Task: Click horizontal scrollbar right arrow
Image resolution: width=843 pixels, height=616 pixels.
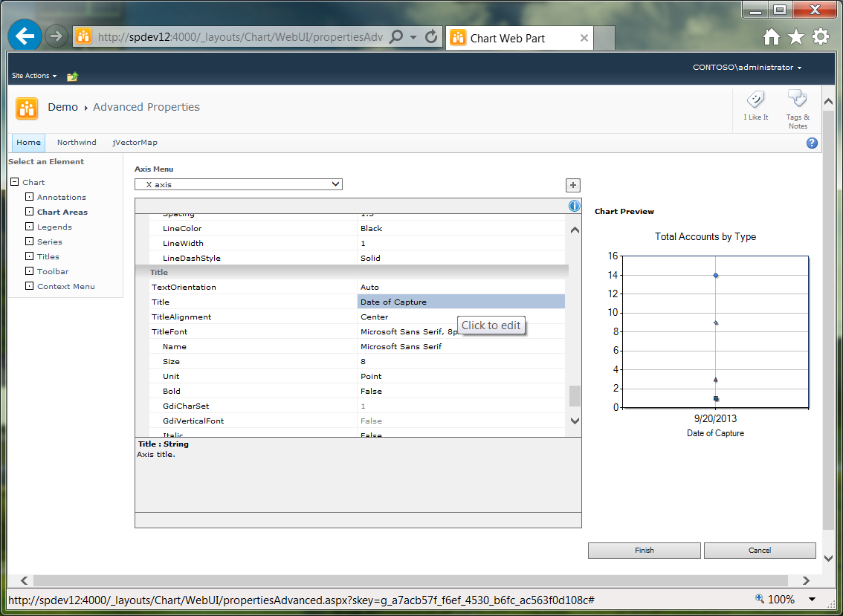Action: [x=805, y=580]
